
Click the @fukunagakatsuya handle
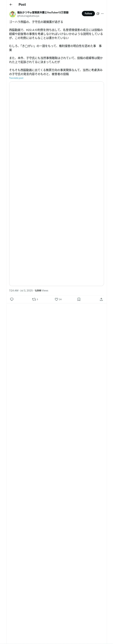click(28, 16)
